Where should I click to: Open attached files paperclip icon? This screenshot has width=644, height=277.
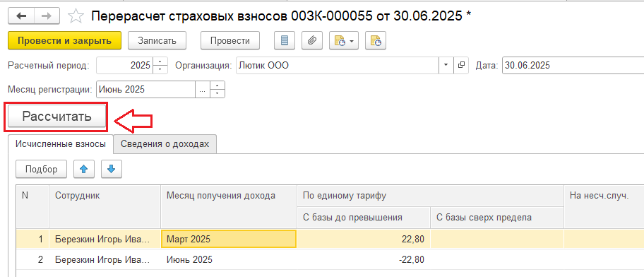click(312, 41)
